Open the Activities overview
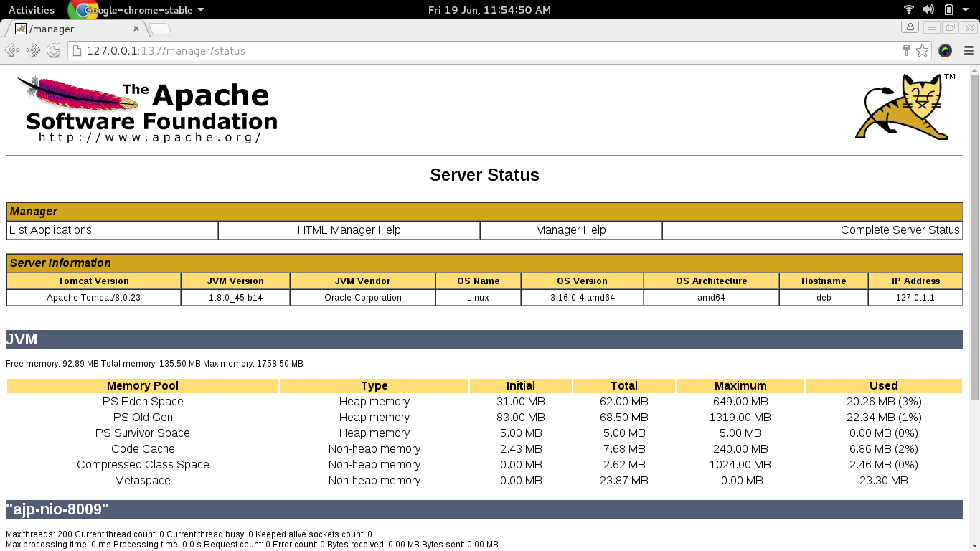Image resolution: width=980 pixels, height=551 pixels. (x=31, y=10)
